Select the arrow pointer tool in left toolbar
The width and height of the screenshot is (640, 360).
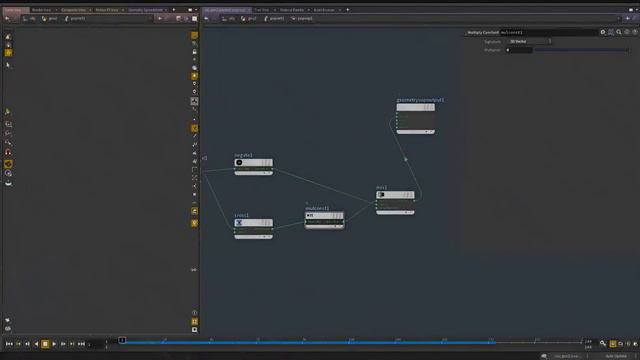8,65
